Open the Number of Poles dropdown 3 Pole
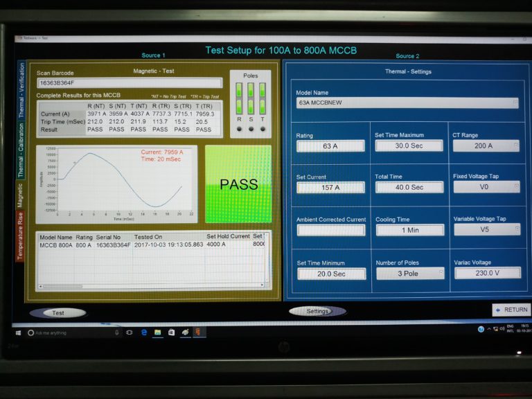 tap(410, 274)
